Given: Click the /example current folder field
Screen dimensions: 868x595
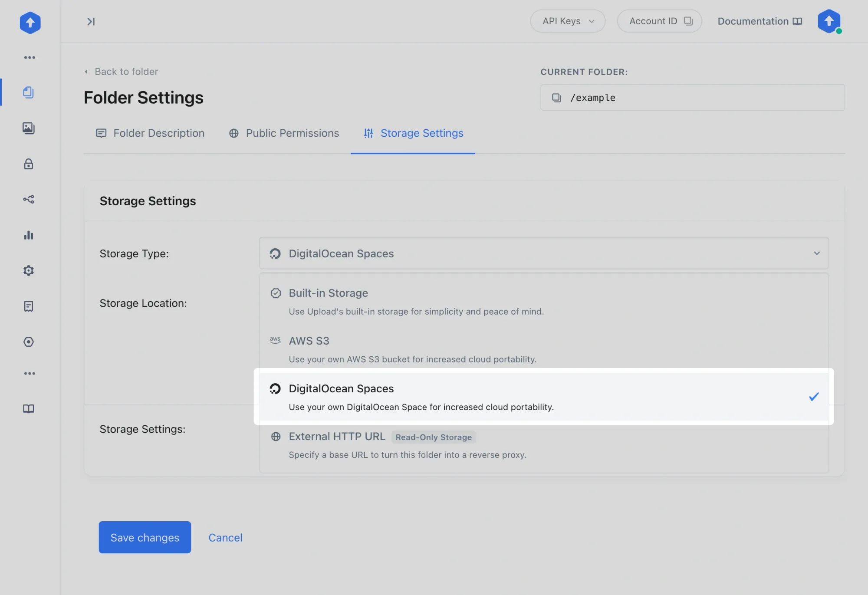Looking at the screenshot, I should (692, 98).
